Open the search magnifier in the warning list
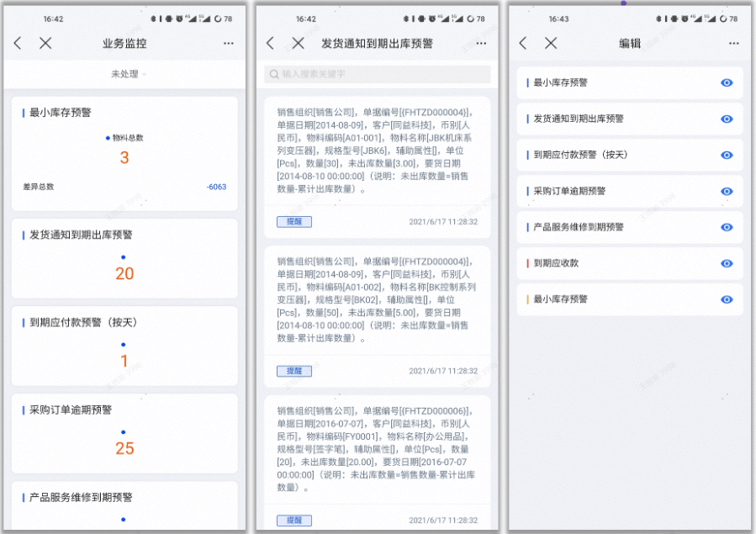The image size is (756, 534). (x=272, y=74)
